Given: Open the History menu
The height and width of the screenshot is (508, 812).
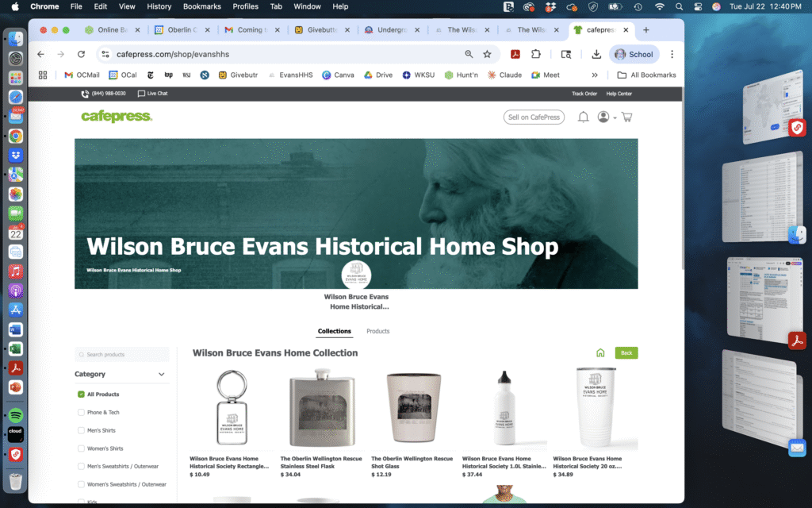Looking at the screenshot, I should click(159, 6).
